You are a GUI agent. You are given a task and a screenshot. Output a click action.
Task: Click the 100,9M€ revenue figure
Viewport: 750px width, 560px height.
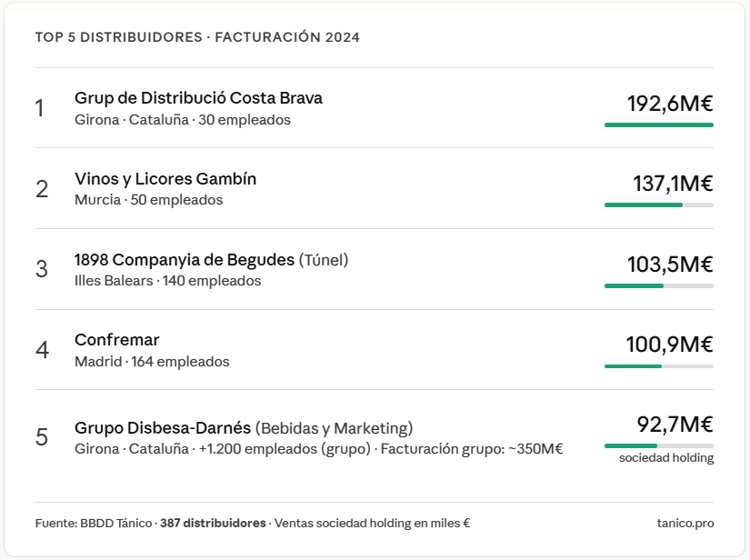(669, 345)
